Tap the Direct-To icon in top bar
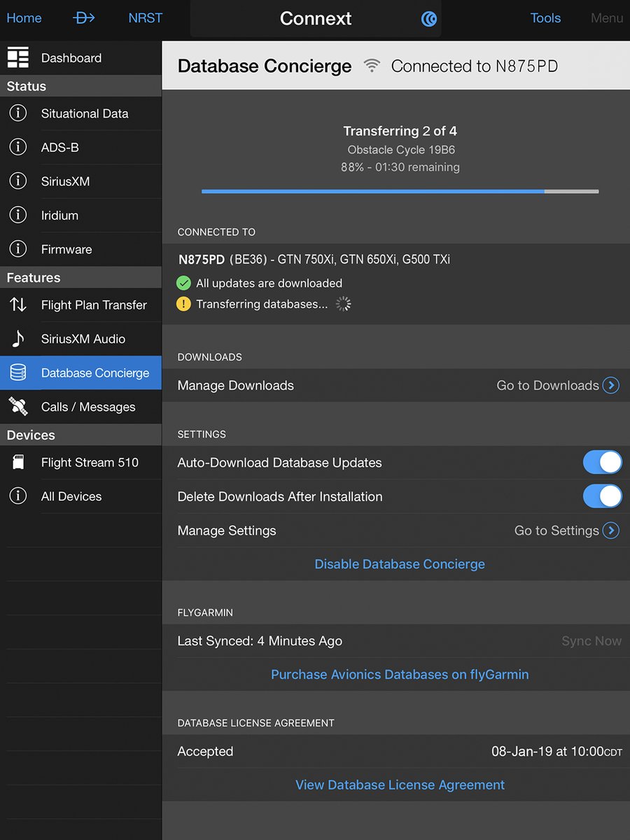Screen dimensions: 630x840 84,18
